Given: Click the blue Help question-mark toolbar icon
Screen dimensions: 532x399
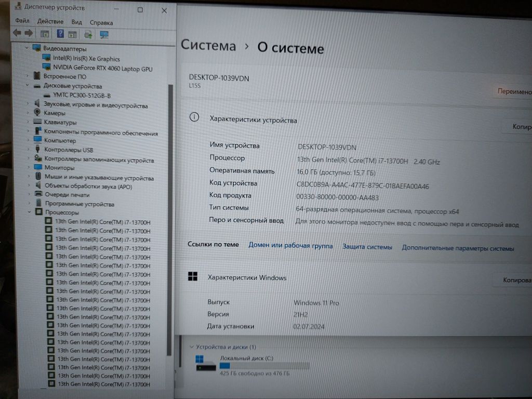Looking at the screenshot, I should pyautogui.click(x=60, y=34).
